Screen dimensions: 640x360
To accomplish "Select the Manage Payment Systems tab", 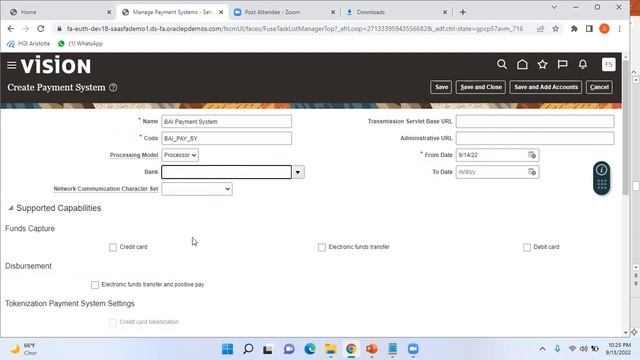I will coord(173,12).
